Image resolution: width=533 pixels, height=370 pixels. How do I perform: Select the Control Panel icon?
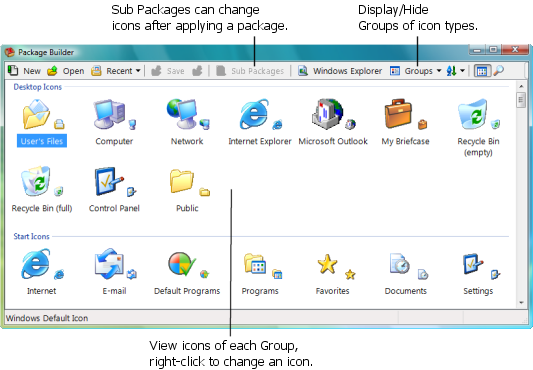(114, 190)
